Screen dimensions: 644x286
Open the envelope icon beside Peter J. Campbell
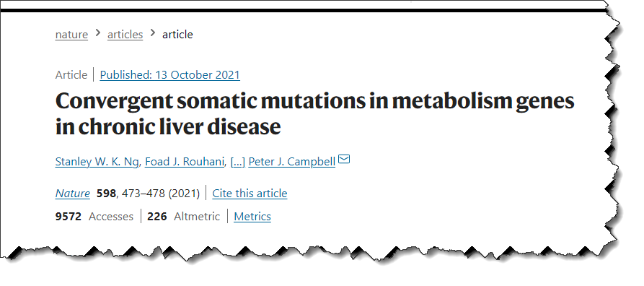[344, 159]
